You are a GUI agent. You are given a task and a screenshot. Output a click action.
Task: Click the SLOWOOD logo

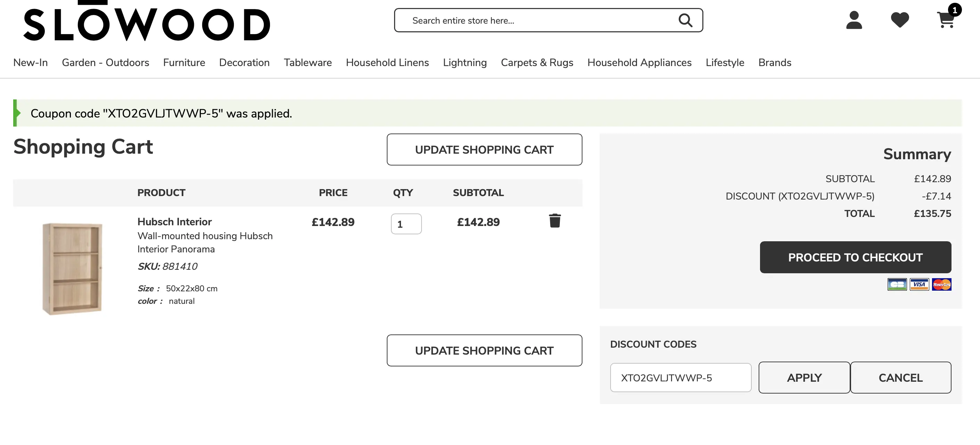point(147,21)
